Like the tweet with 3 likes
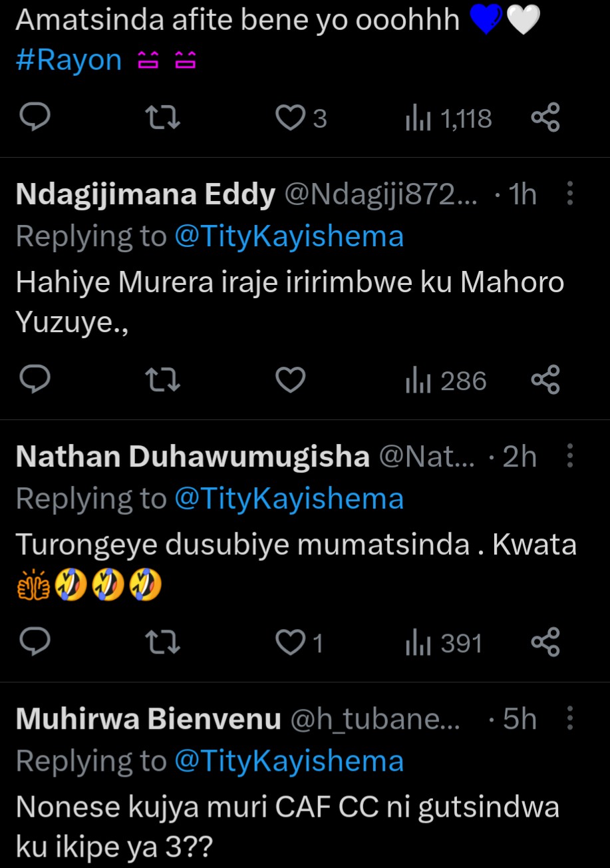610x868 pixels. 290,118
